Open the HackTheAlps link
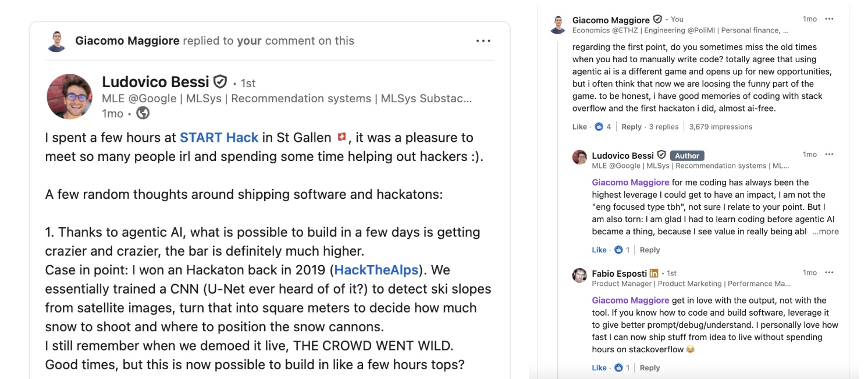This screenshot has height=379, width=868. pos(376,270)
